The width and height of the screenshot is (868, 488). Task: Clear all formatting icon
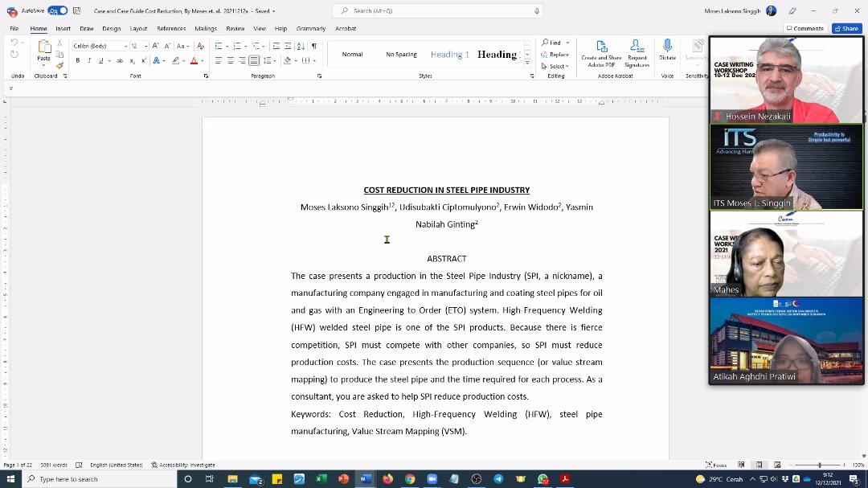[x=200, y=46]
